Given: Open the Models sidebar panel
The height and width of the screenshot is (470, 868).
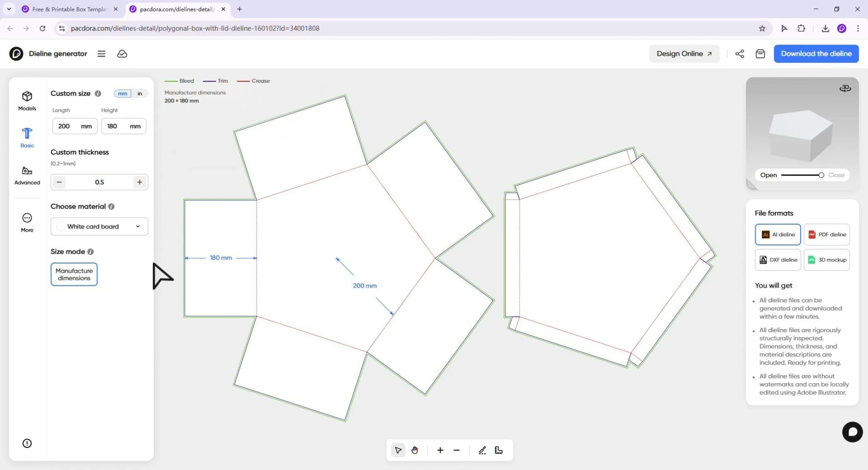Looking at the screenshot, I should (x=27, y=101).
